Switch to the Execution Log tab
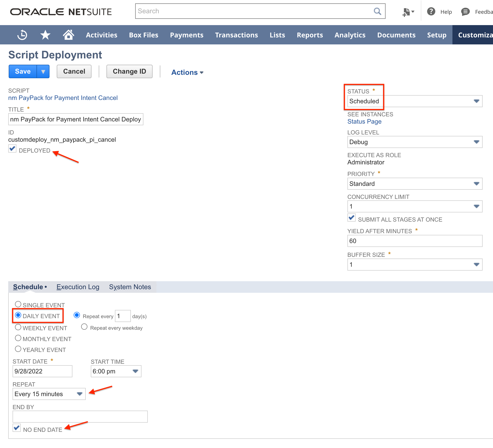 pyautogui.click(x=78, y=287)
